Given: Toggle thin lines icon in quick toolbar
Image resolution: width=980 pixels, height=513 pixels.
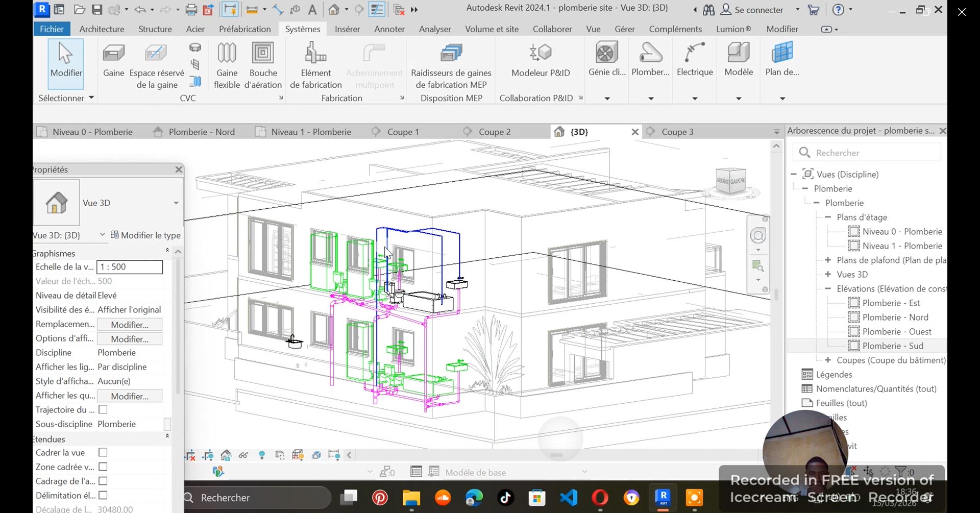Looking at the screenshot, I should (377, 9).
